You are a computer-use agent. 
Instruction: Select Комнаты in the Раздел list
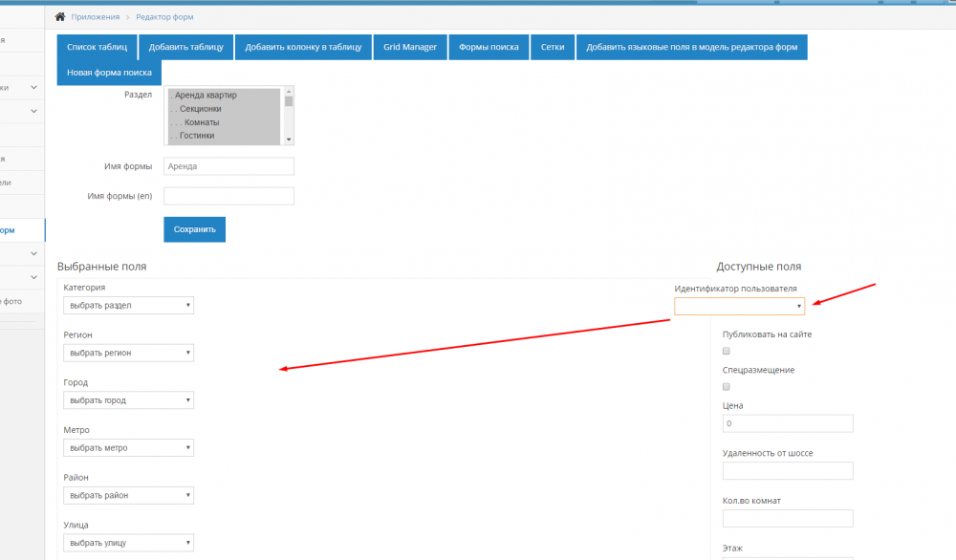coord(223,122)
